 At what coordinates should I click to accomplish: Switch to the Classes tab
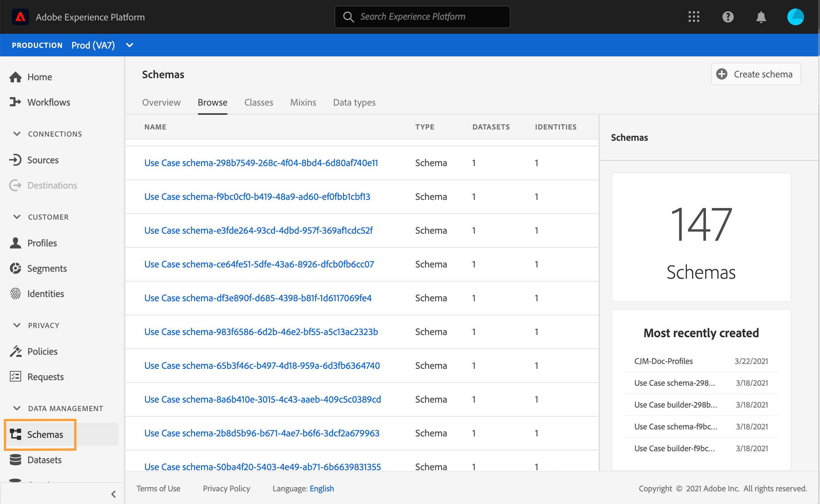(x=258, y=102)
